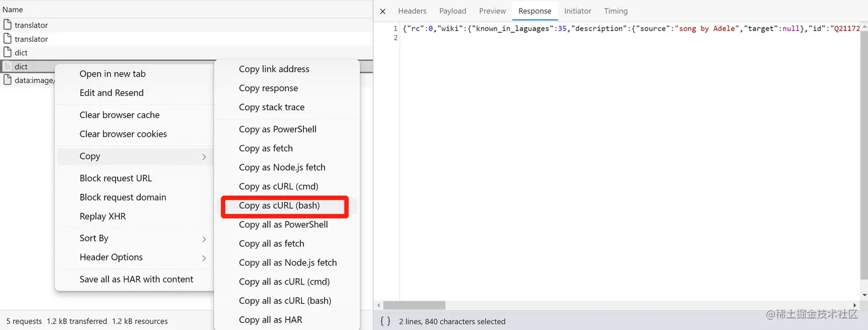868x330 pixels.
Task: Click the scroll left arrow in Response
Action: click(x=378, y=305)
